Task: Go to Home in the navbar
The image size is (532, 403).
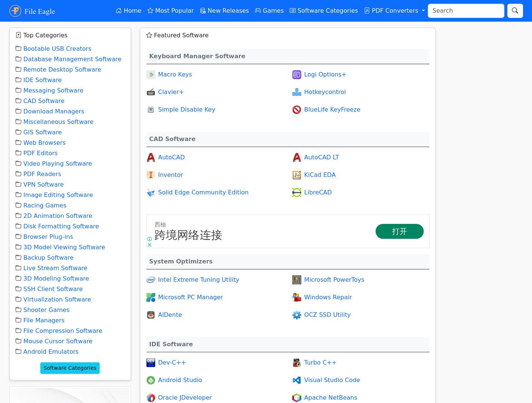Action: (128, 11)
